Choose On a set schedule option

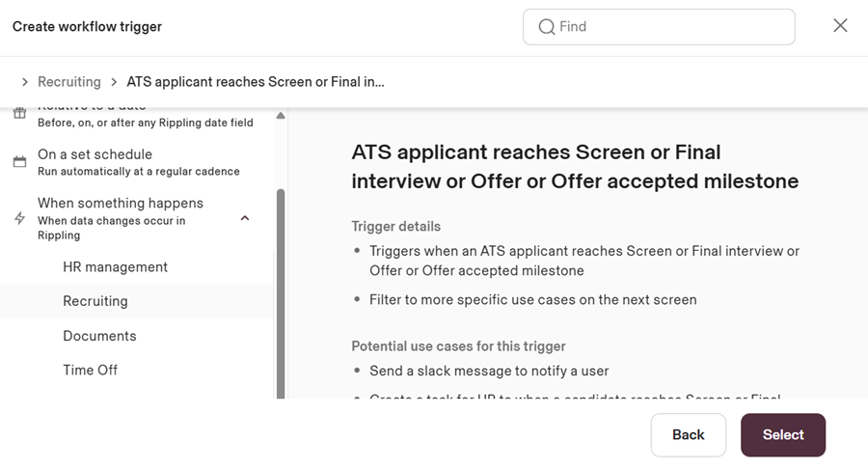point(95,154)
